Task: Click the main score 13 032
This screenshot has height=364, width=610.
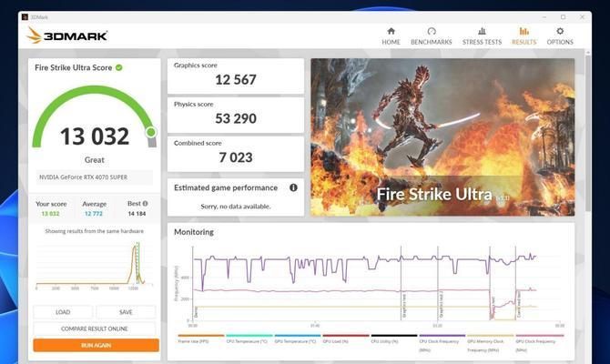Action: pos(95,136)
